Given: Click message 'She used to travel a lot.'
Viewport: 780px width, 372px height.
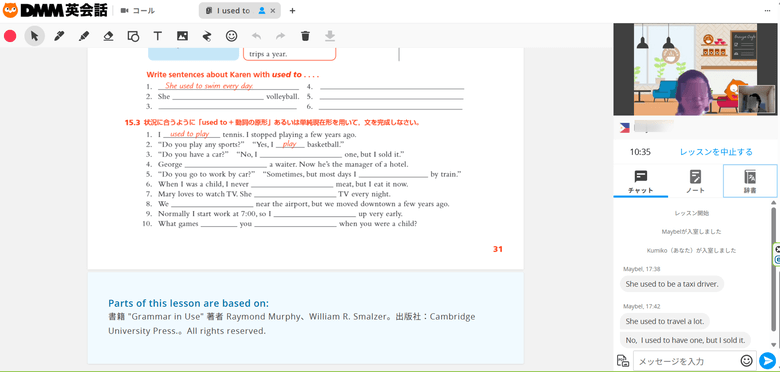Looking at the screenshot, I should click(665, 321).
